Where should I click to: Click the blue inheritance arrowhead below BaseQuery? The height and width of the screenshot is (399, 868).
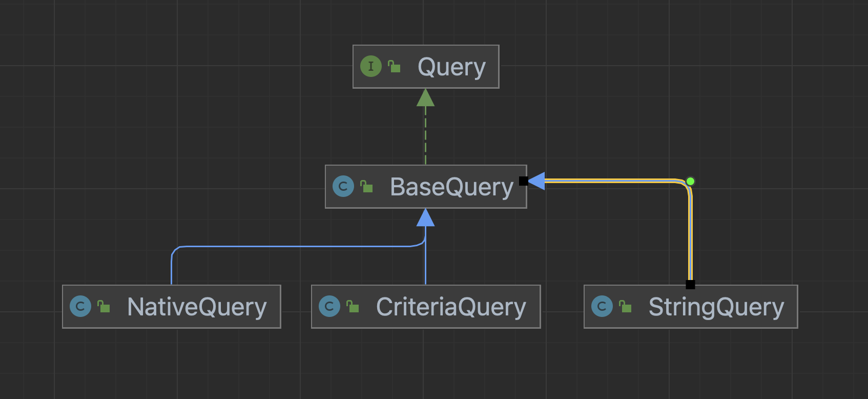click(425, 217)
